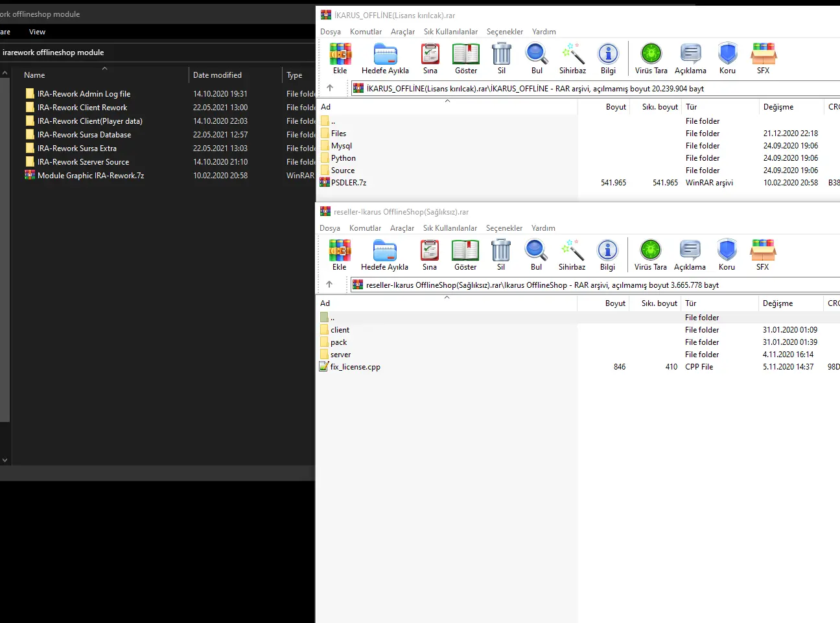Image resolution: width=840 pixels, height=623 pixels.
Task: Go up one level in reseller archive
Action: coord(329,285)
